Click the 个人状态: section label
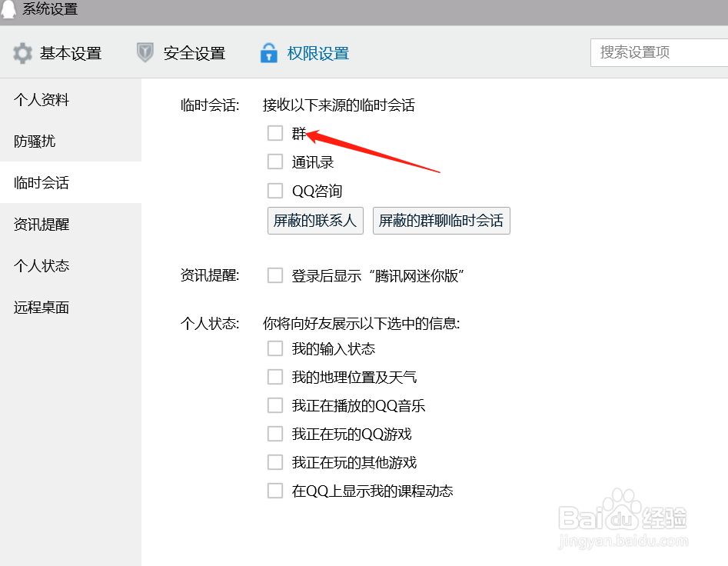This screenshot has width=728, height=566. tap(209, 323)
